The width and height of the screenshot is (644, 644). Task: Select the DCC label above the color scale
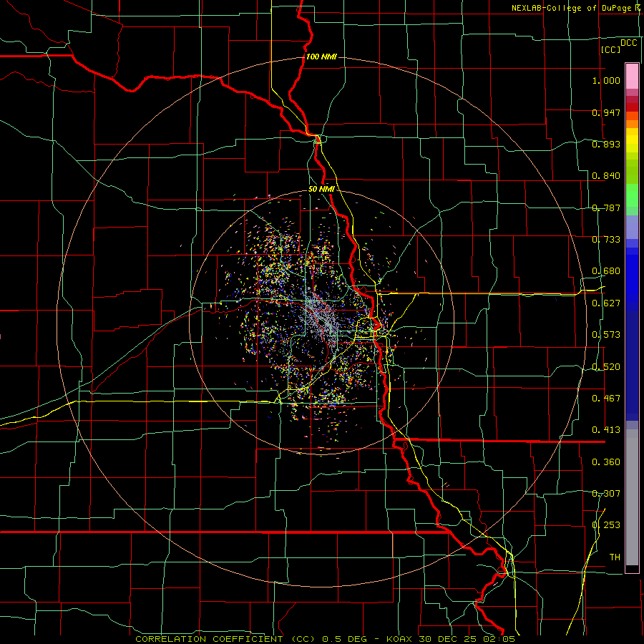pos(629,43)
